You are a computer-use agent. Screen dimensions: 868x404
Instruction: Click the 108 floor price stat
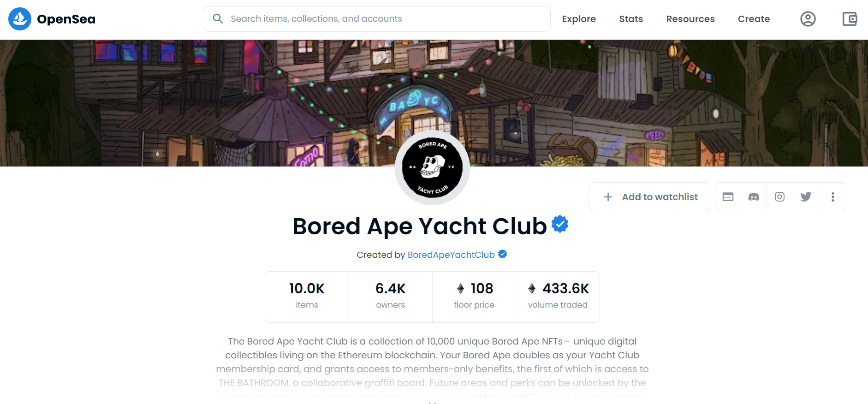coord(474,297)
